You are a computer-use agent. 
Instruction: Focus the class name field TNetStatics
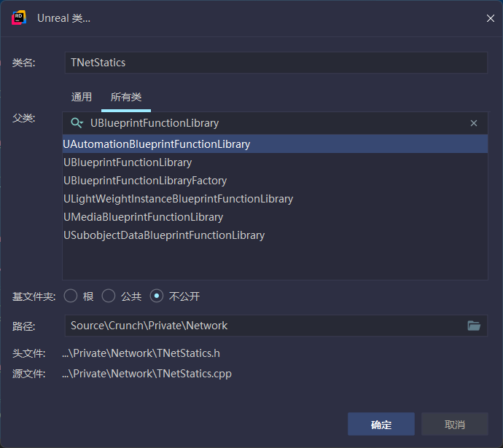pyautogui.click(x=276, y=63)
